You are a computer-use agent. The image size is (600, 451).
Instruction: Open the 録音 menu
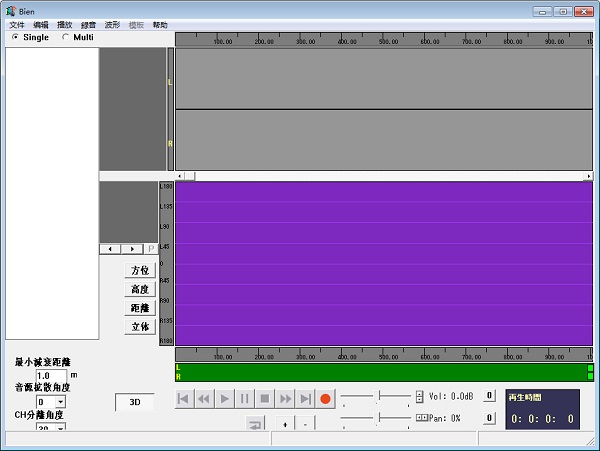pos(88,25)
